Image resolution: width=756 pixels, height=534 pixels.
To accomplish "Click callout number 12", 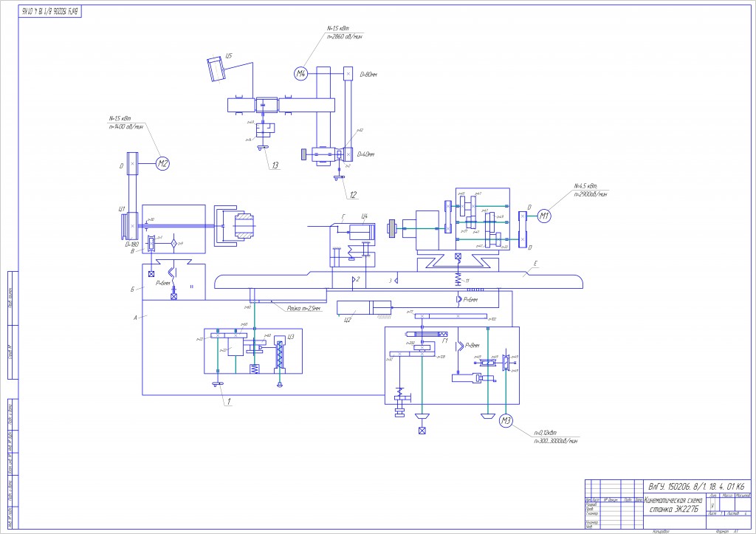I will (353, 195).
